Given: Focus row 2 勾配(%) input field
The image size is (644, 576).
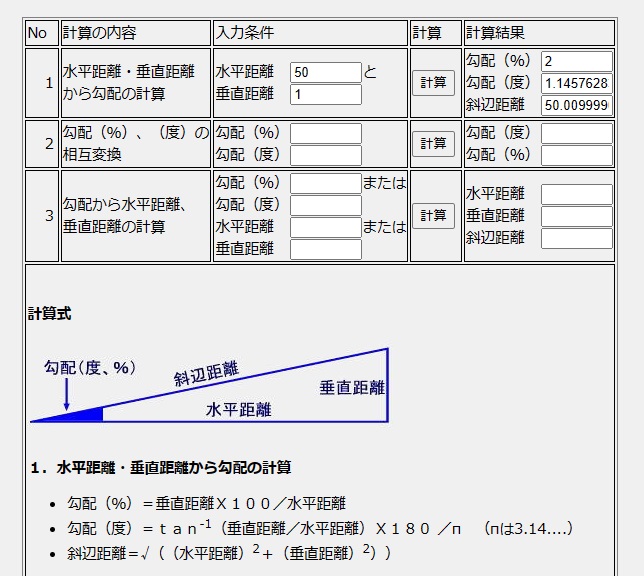Looking at the screenshot, I should click(x=326, y=134).
